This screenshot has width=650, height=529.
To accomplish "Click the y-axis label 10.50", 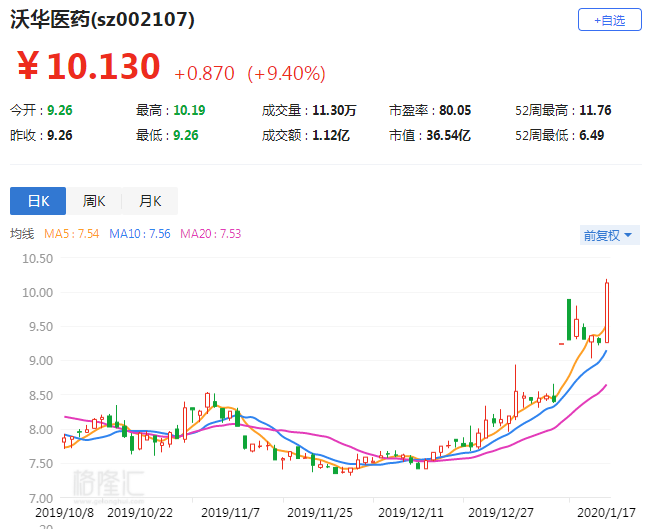I will point(38,259).
